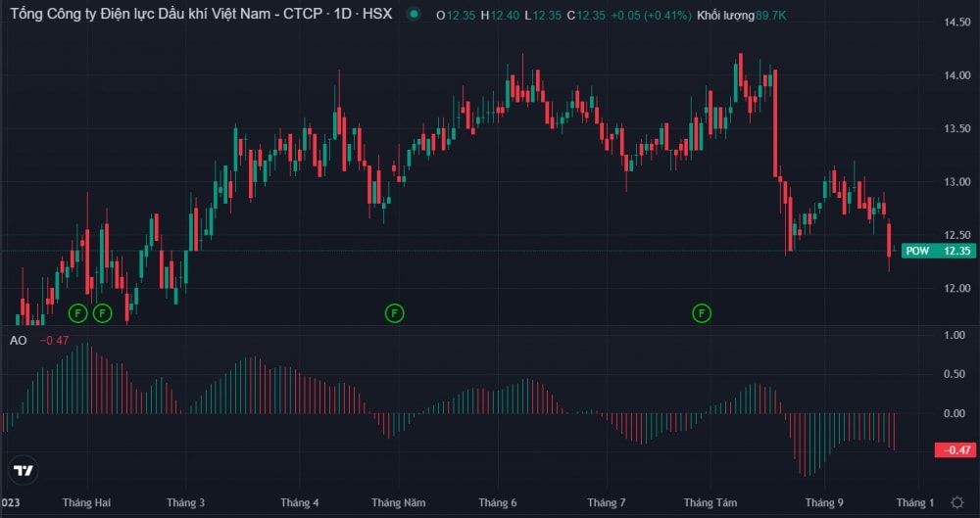Click the POW 12.35 price label

(939, 252)
